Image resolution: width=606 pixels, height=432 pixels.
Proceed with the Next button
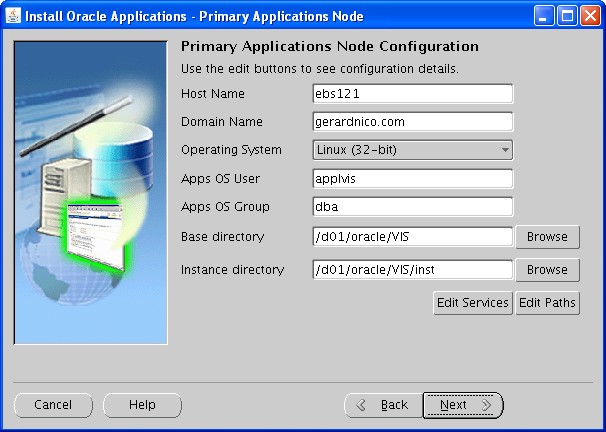463,405
